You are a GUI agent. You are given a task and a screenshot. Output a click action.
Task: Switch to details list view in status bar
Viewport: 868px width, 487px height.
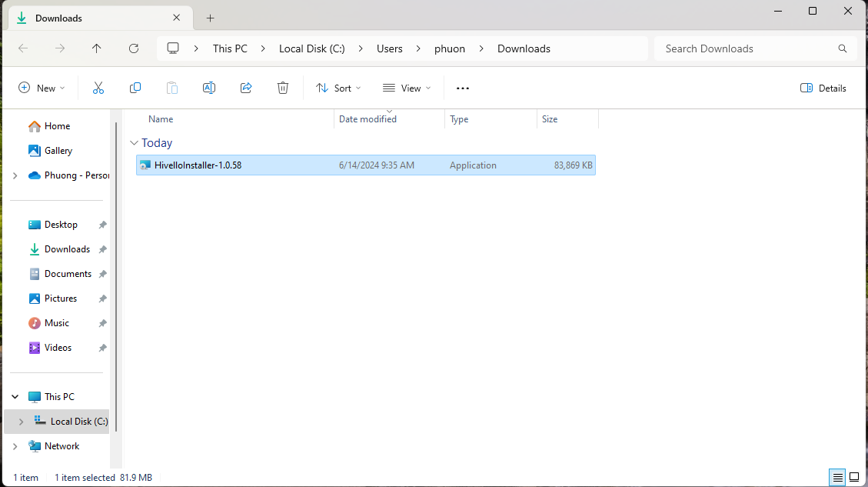(x=838, y=478)
